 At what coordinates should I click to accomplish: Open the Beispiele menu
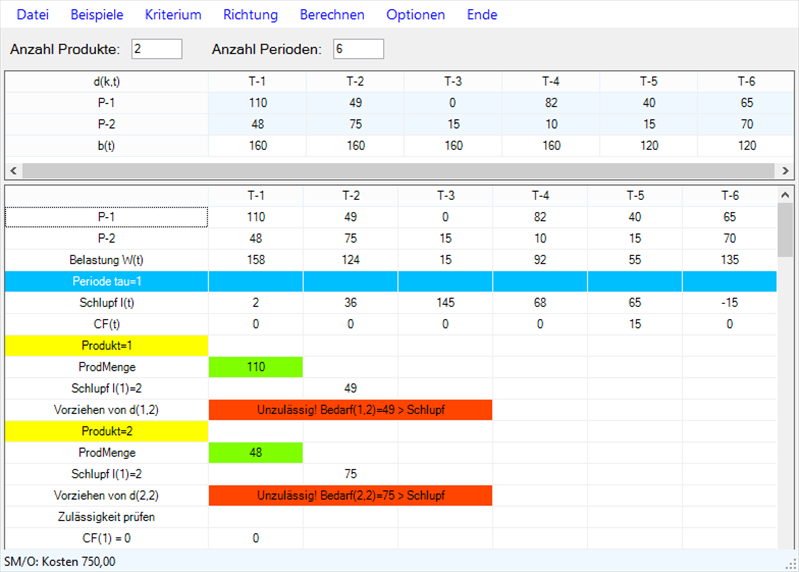(96, 15)
